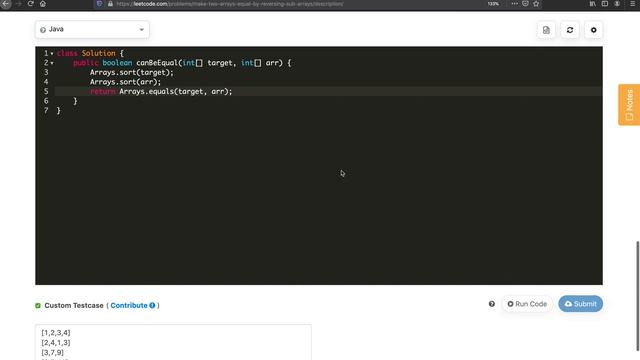Image resolution: width=640 pixels, height=360 pixels.
Task: Toggle the Custom Testcase checkbox
Action: tap(38, 305)
